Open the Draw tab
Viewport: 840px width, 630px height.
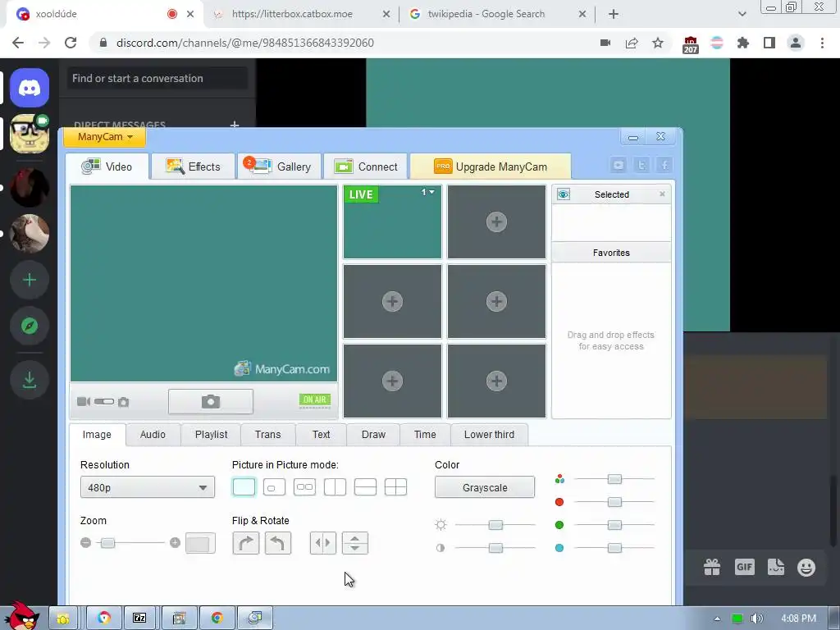point(373,435)
